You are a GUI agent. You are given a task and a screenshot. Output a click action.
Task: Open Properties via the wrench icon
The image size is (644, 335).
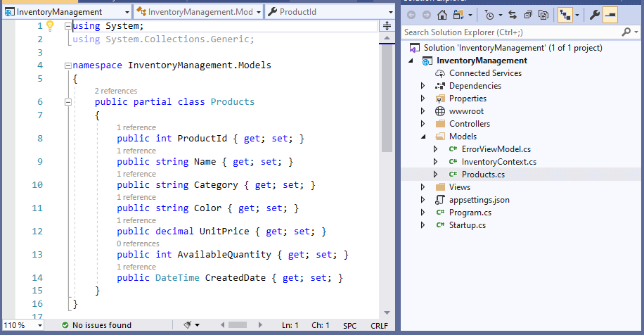(x=594, y=15)
